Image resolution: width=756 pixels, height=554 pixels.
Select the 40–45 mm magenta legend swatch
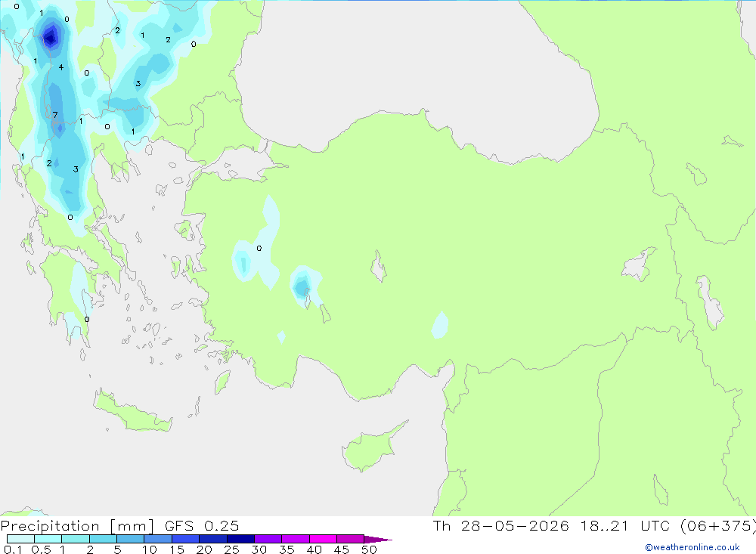[x=323, y=539]
